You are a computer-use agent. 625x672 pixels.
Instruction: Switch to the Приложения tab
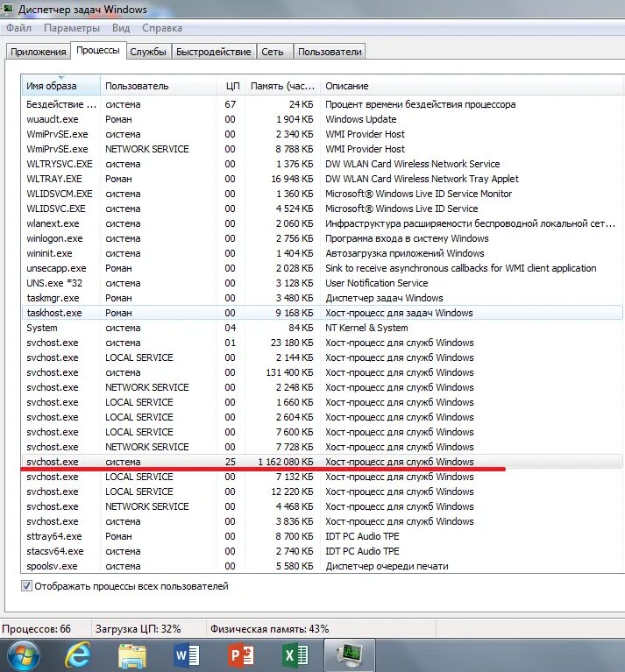coord(39,52)
